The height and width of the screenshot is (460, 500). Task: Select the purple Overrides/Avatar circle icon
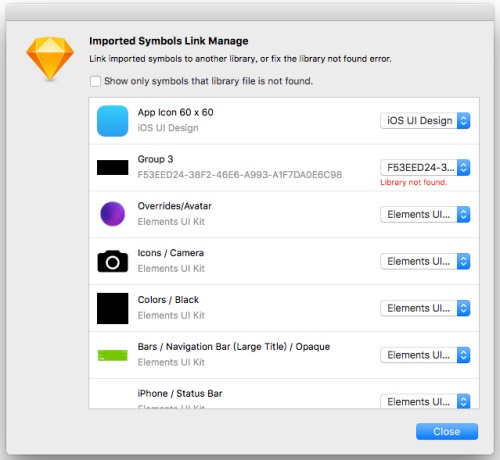tap(112, 214)
